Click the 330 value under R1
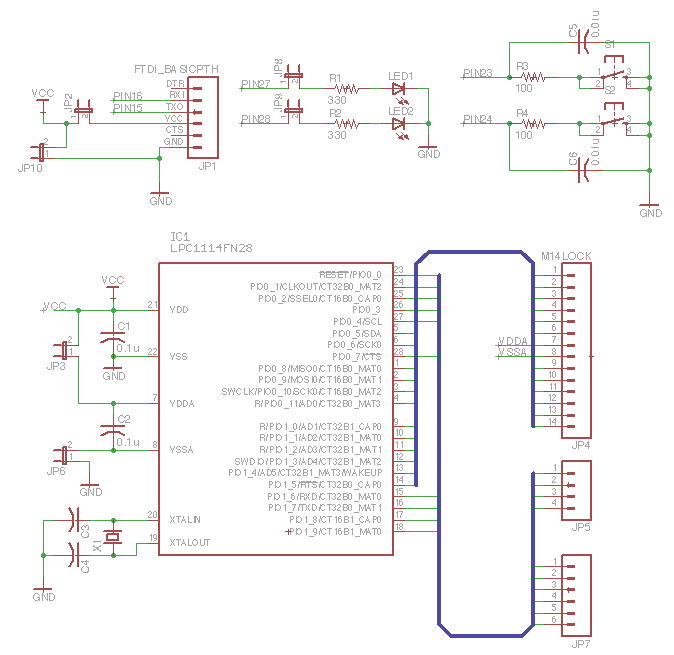This screenshot has height=655, width=674. (x=337, y=101)
